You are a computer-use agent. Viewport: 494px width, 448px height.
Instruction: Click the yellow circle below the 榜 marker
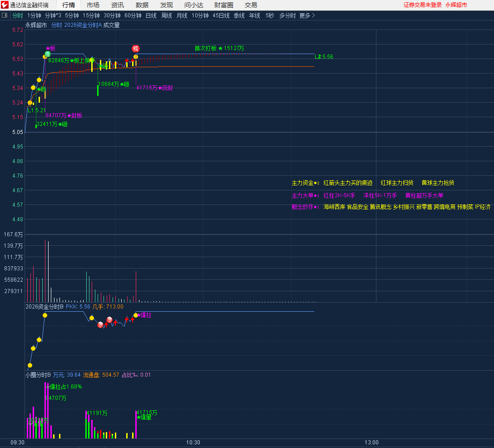point(136,57)
